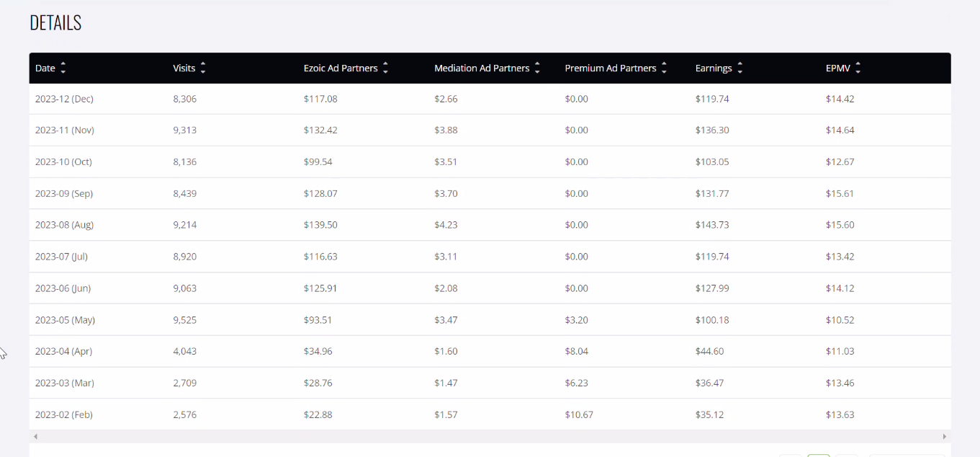
Task: Select the 2023-08 (Aug) date cell
Action: coord(64,225)
